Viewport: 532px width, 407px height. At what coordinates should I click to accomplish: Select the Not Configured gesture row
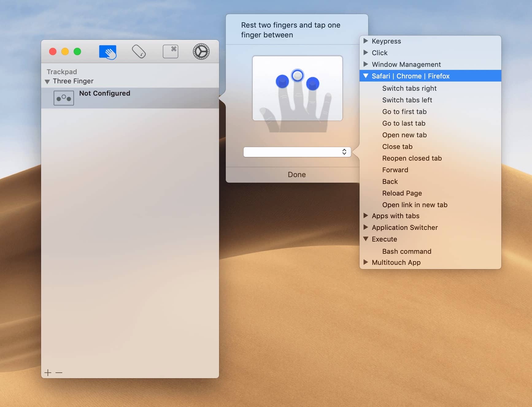130,98
